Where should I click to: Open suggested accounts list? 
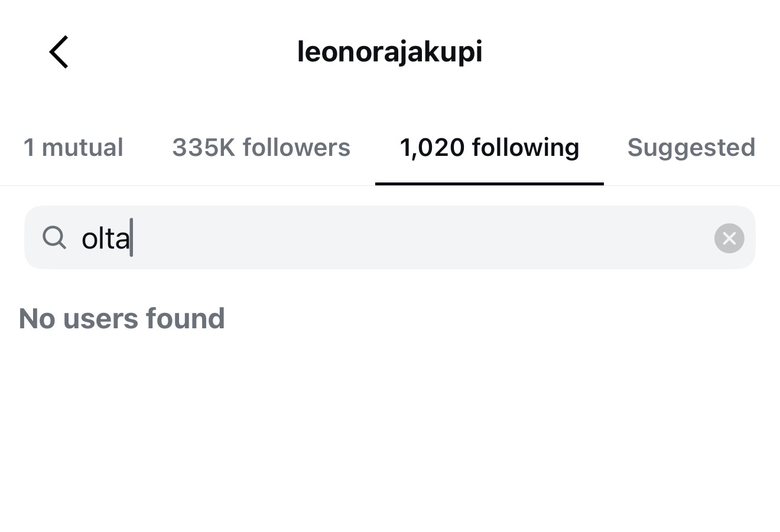[691, 148]
